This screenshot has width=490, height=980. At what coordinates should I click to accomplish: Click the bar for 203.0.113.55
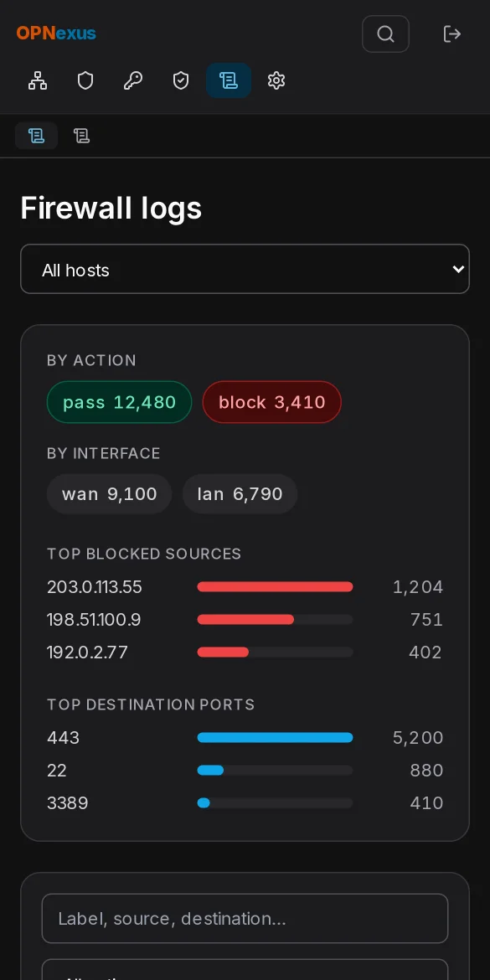(275, 587)
